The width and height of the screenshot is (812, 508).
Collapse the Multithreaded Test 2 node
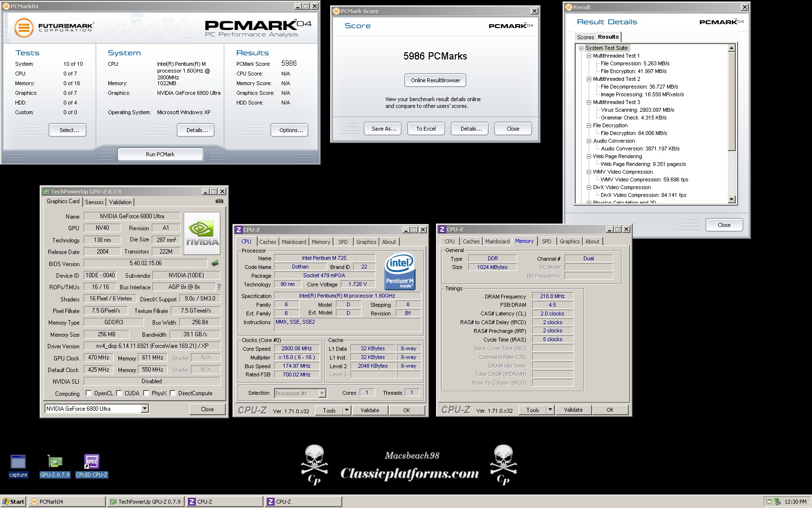[x=589, y=79]
